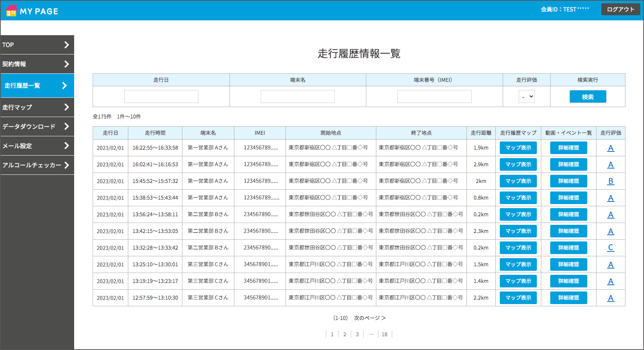Go to pagination page 18
Image resolution: width=644 pixels, height=350 pixels.
384,334
